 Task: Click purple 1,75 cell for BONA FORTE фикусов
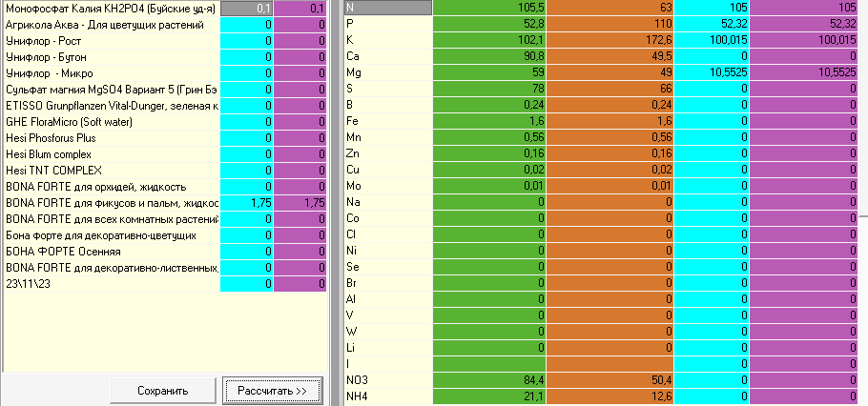coord(300,203)
